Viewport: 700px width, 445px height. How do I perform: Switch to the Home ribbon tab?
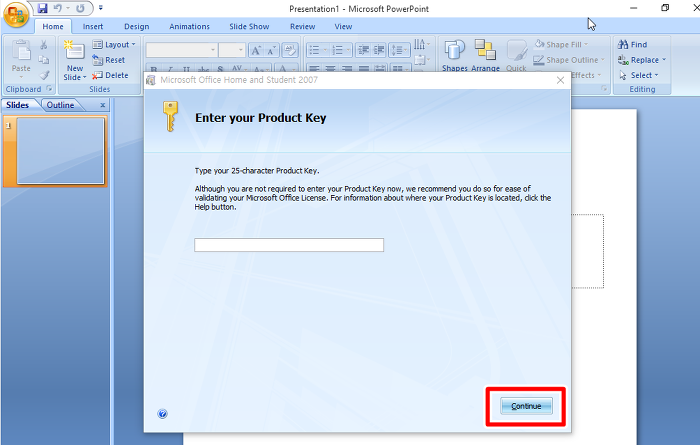coord(53,26)
